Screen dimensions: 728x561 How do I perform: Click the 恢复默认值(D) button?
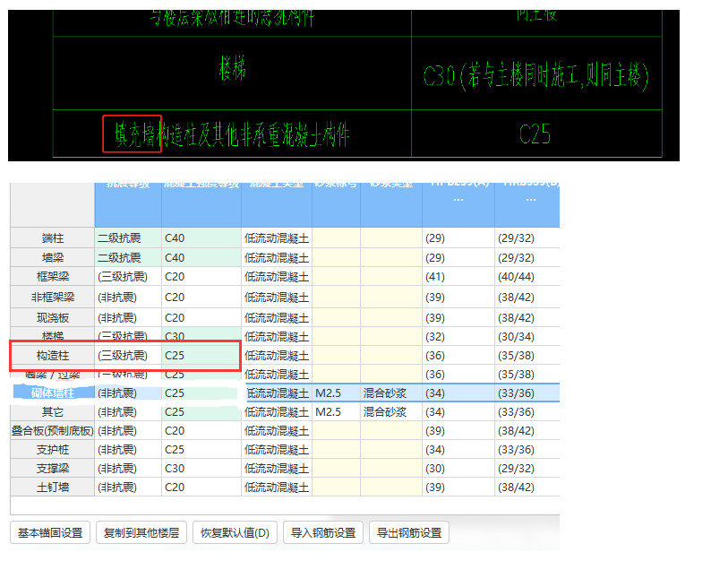click(235, 532)
